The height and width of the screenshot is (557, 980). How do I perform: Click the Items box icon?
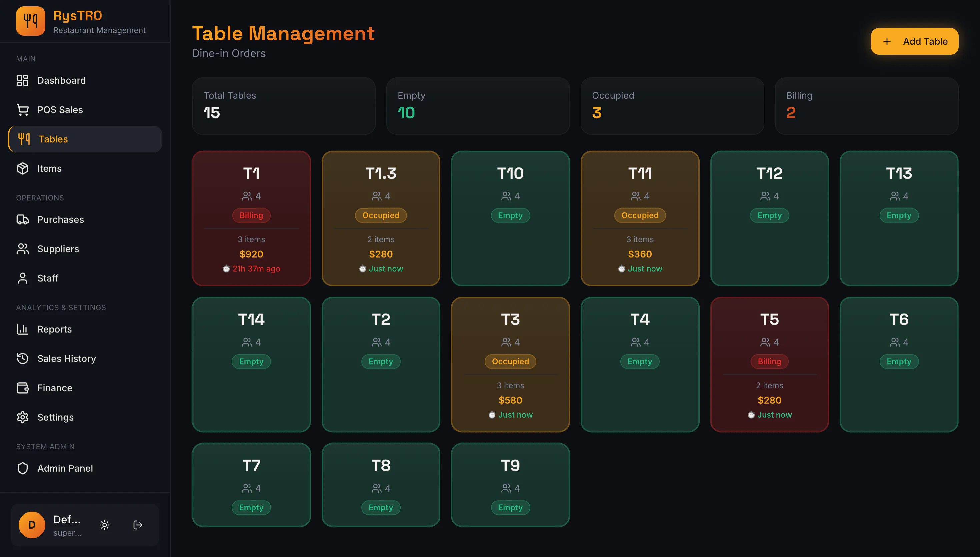coord(23,168)
